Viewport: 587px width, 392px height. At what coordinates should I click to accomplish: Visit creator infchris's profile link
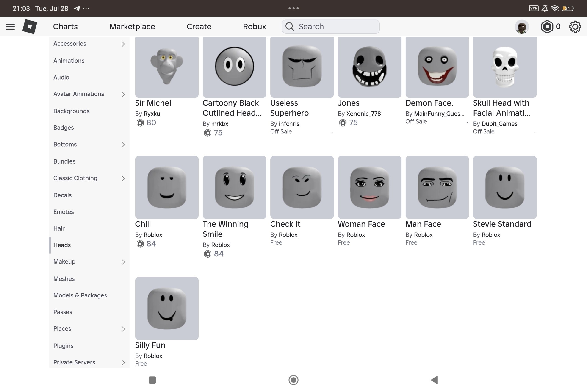[289, 124]
